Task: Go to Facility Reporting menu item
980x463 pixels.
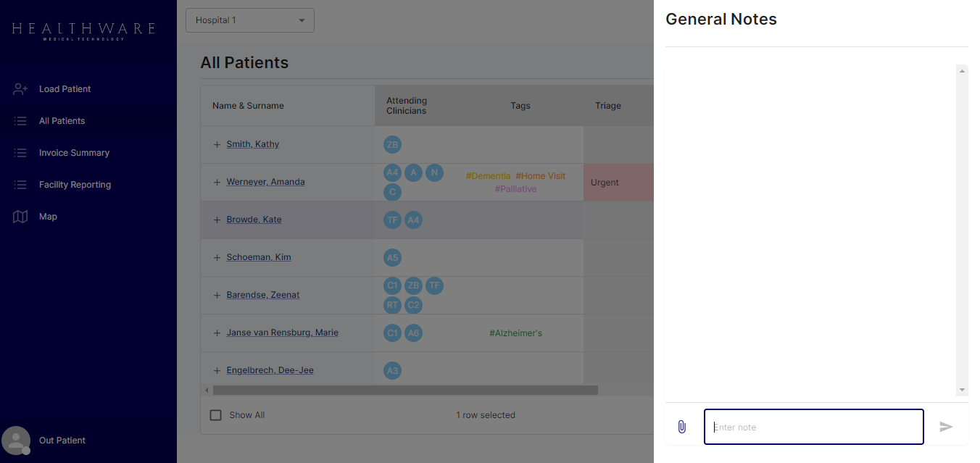Action: pyautogui.click(x=75, y=185)
